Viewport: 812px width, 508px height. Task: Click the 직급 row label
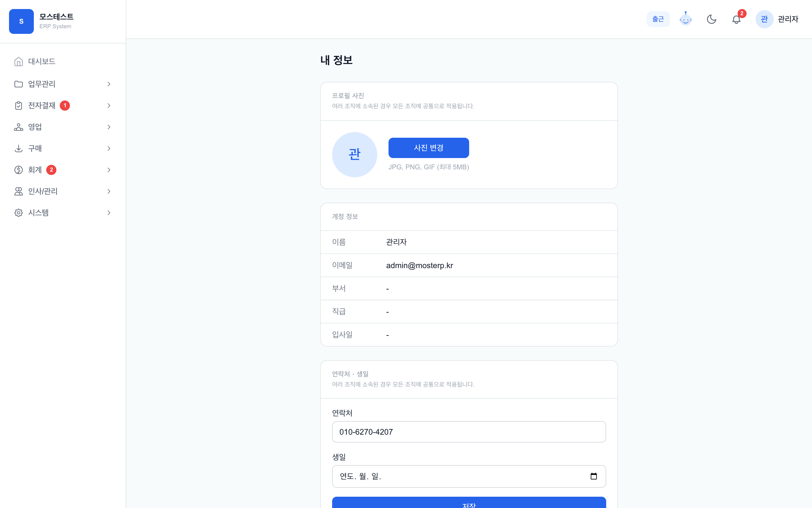click(x=339, y=312)
